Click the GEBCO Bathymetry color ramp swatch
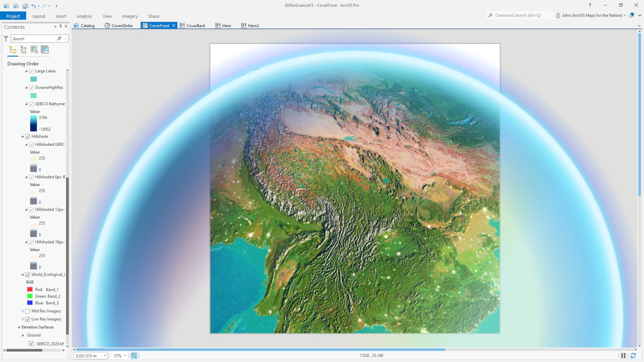 [34, 123]
